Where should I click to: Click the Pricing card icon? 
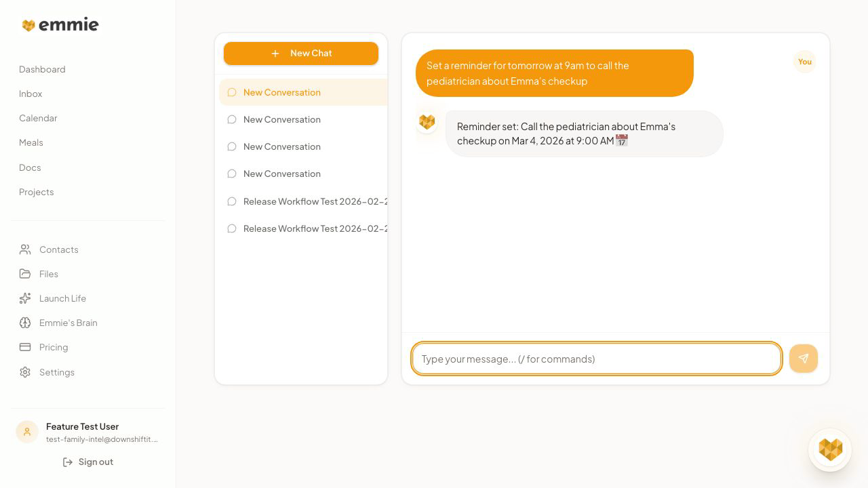coord(25,347)
